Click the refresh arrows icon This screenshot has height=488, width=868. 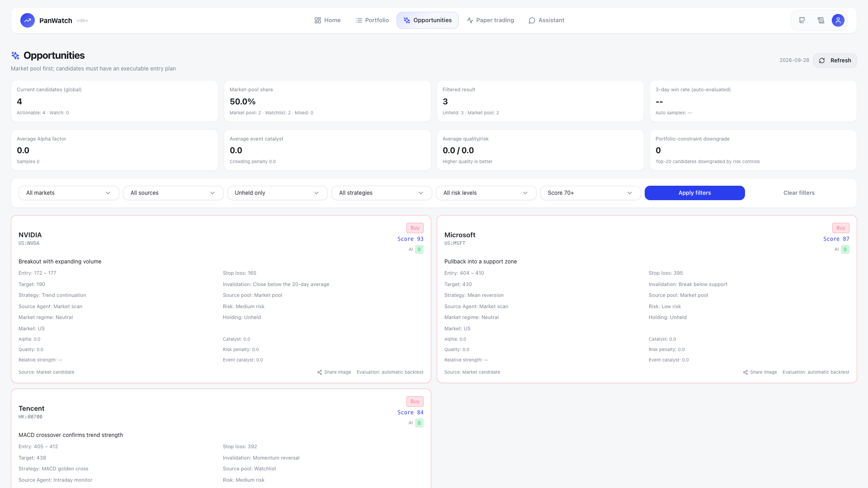click(822, 61)
